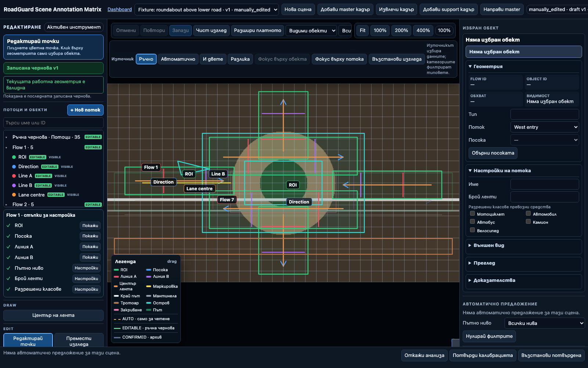
Task: Open the Посока dropdown in Геометрия
Action: click(545, 140)
